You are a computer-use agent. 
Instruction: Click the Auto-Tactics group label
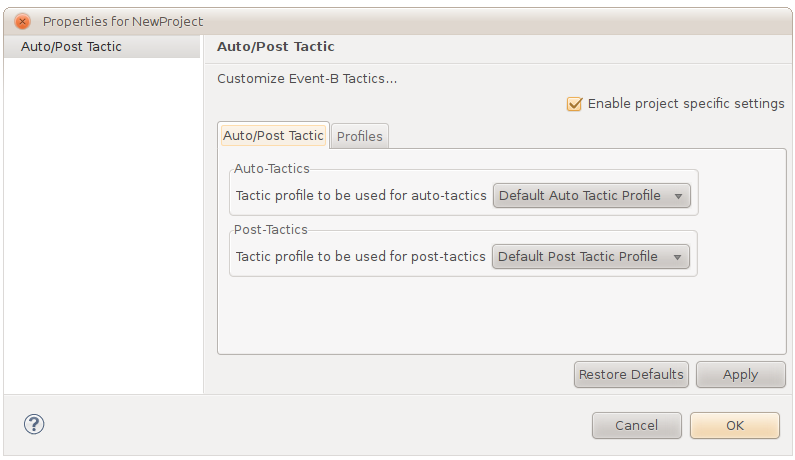click(x=271, y=169)
